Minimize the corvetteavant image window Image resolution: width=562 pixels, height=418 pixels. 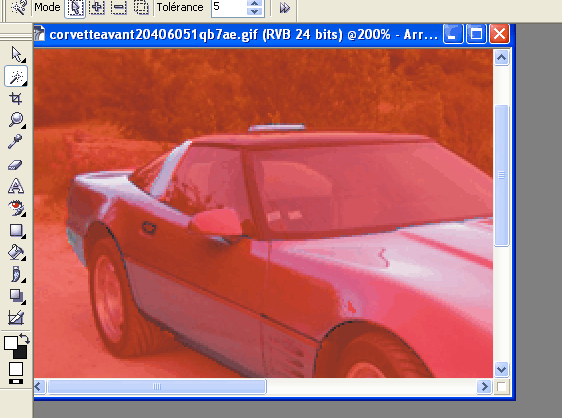(x=453, y=34)
